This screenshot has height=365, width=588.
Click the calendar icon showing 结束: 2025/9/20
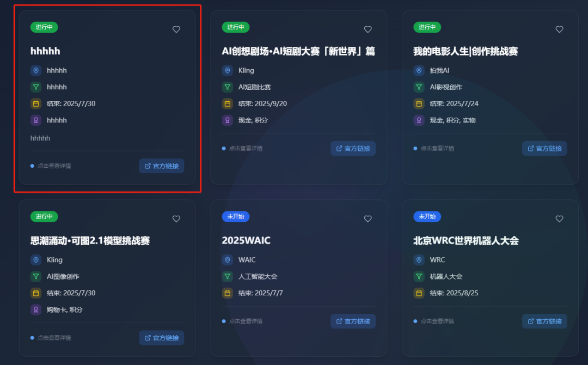pyautogui.click(x=227, y=104)
